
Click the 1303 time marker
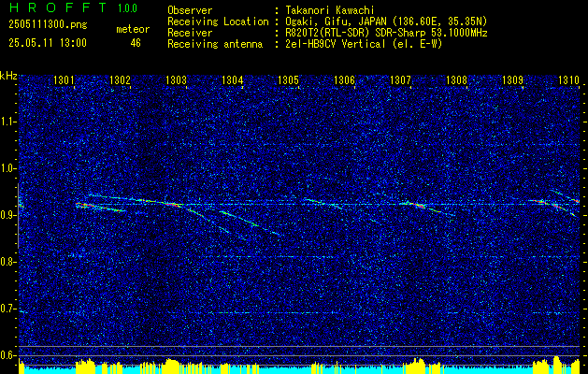pyautogui.click(x=177, y=79)
